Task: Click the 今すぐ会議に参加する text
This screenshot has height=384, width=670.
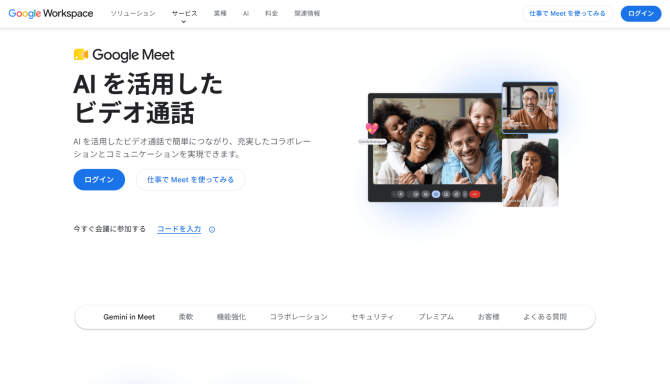Action: pyautogui.click(x=109, y=229)
